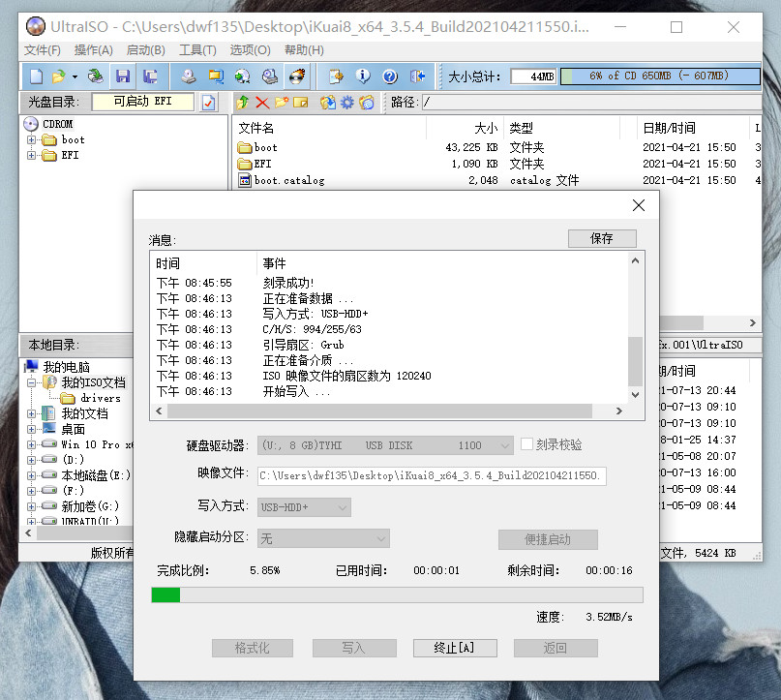Close the write disk image dialog
Screen dimensions: 781x700
click(x=639, y=205)
